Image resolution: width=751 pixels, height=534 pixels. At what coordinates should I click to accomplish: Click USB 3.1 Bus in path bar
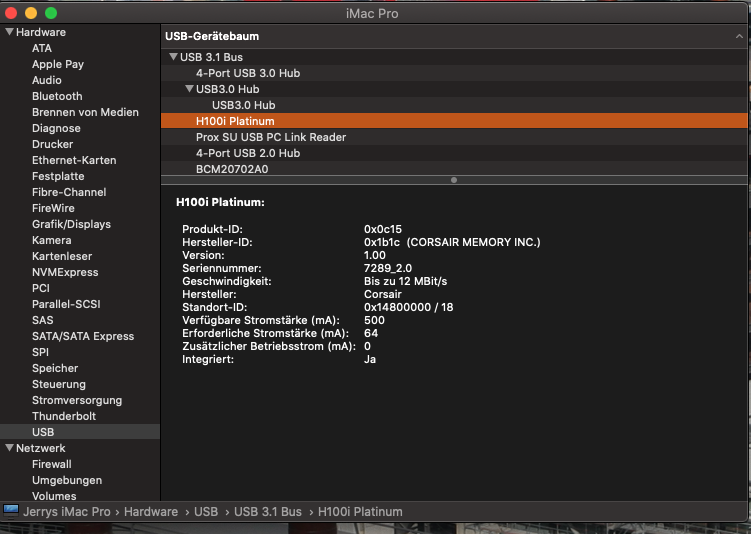coord(268,511)
